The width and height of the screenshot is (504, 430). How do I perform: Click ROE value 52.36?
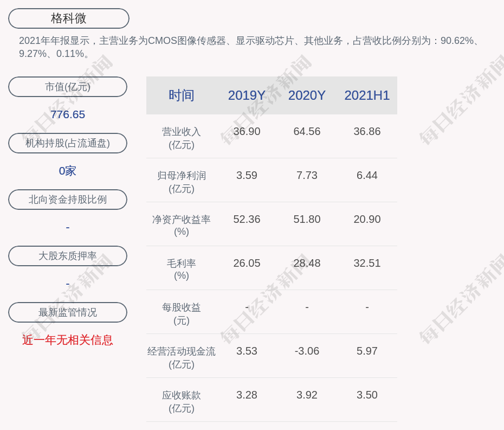[247, 220]
